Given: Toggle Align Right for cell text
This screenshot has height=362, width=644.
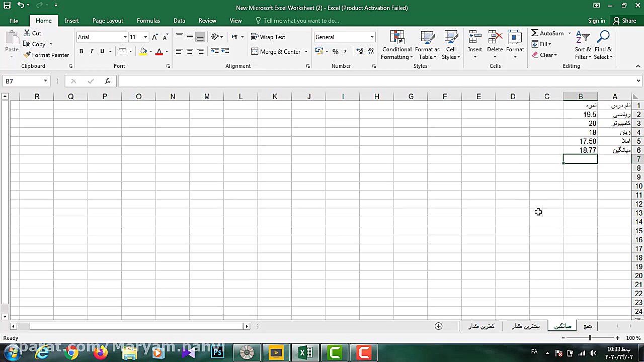Looking at the screenshot, I should 200,51.
